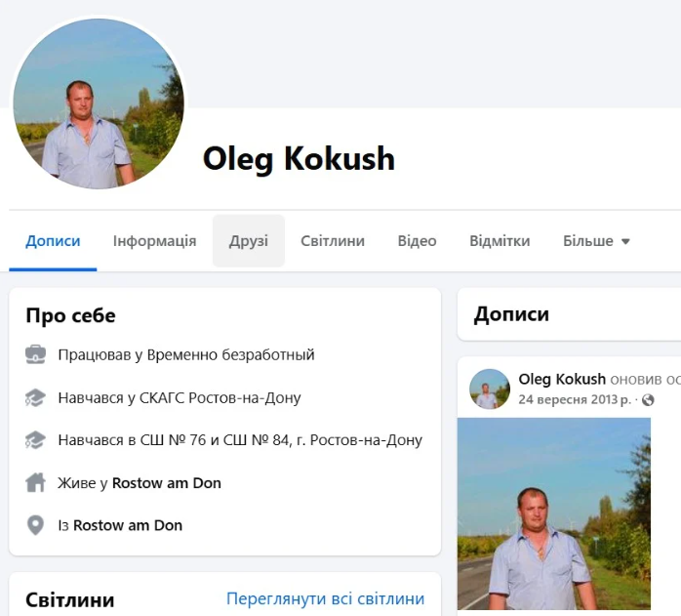
Task: Switch to the Дописи tab
Action: coord(53,241)
